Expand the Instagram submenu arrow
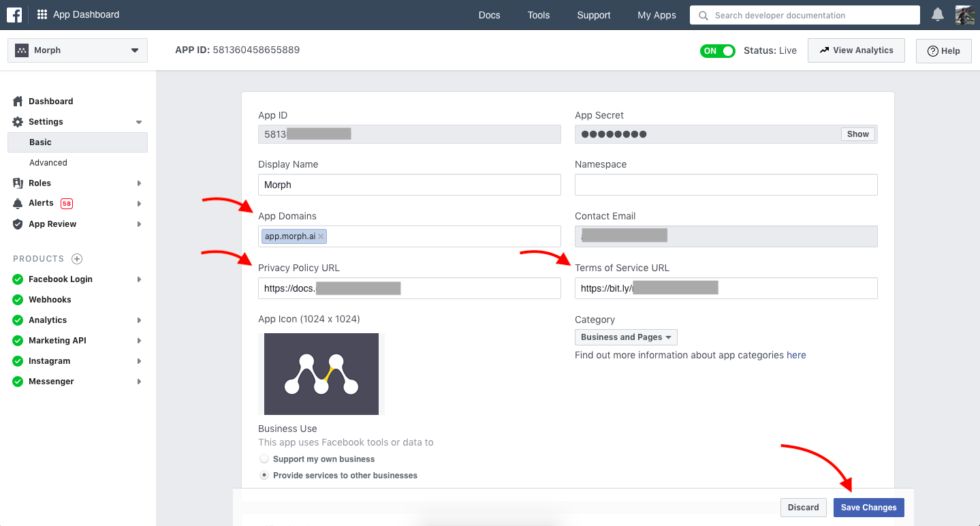980x526 pixels. click(139, 361)
